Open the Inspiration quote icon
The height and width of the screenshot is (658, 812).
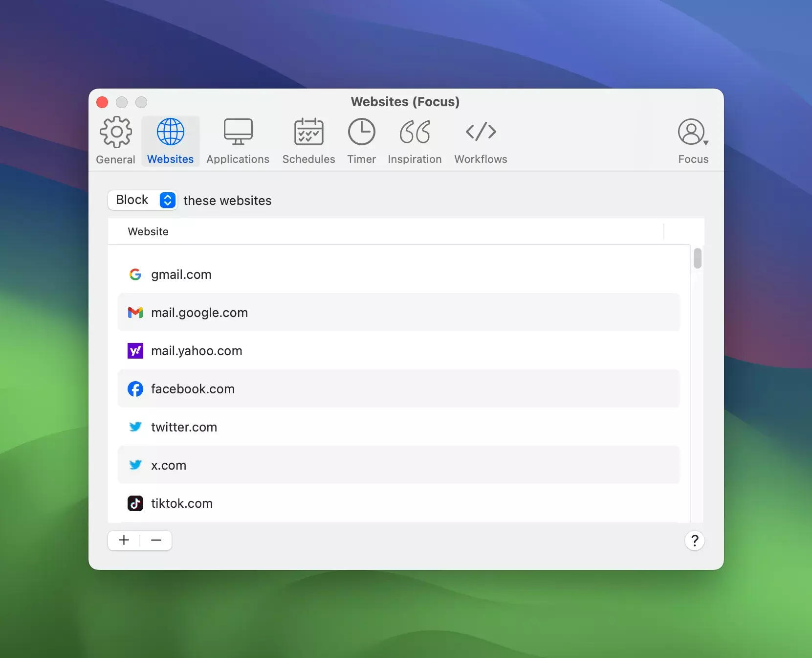pyautogui.click(x=415, y=132)
